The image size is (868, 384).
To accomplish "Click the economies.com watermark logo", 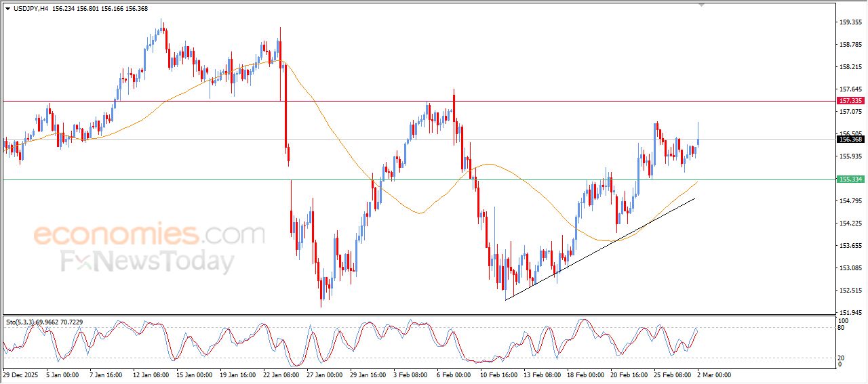I will [x=149, y=235].
